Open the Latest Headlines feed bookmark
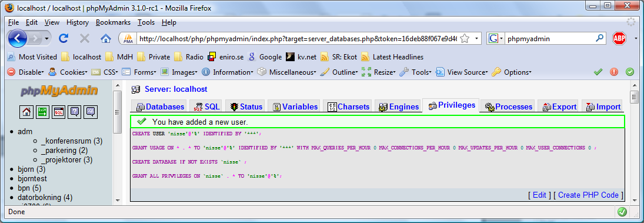 click(x=392, y=56)
